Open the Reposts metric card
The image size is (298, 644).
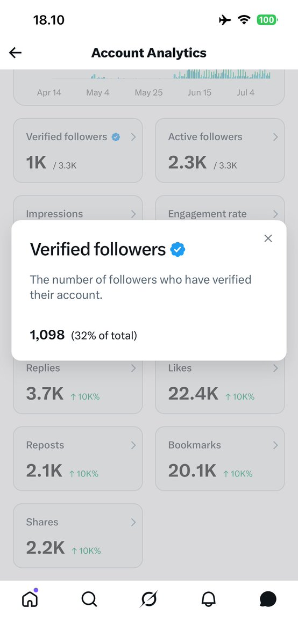(78, 459)
